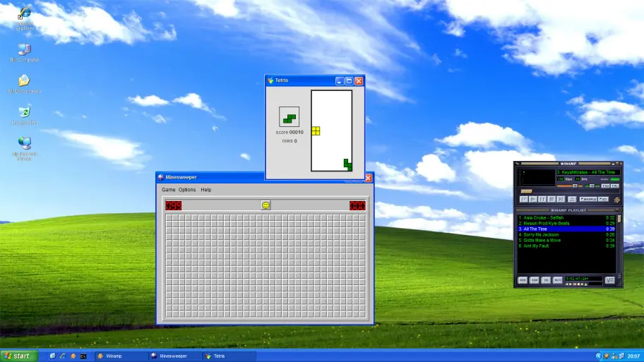Expand hidden system tray icons arrow
This screenshot has height=362, width=644.
(x=599, y=356)
